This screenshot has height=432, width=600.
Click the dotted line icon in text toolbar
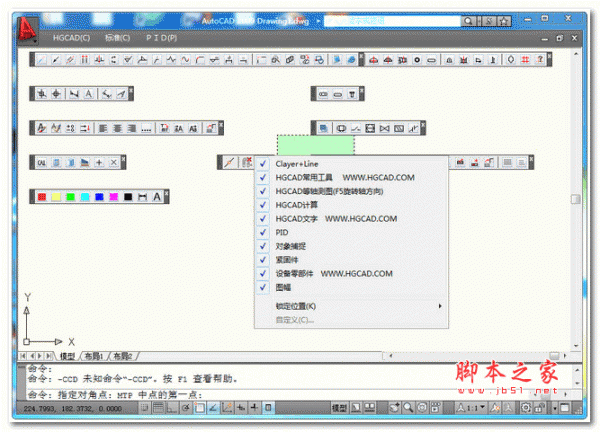[x=146, y=129]
